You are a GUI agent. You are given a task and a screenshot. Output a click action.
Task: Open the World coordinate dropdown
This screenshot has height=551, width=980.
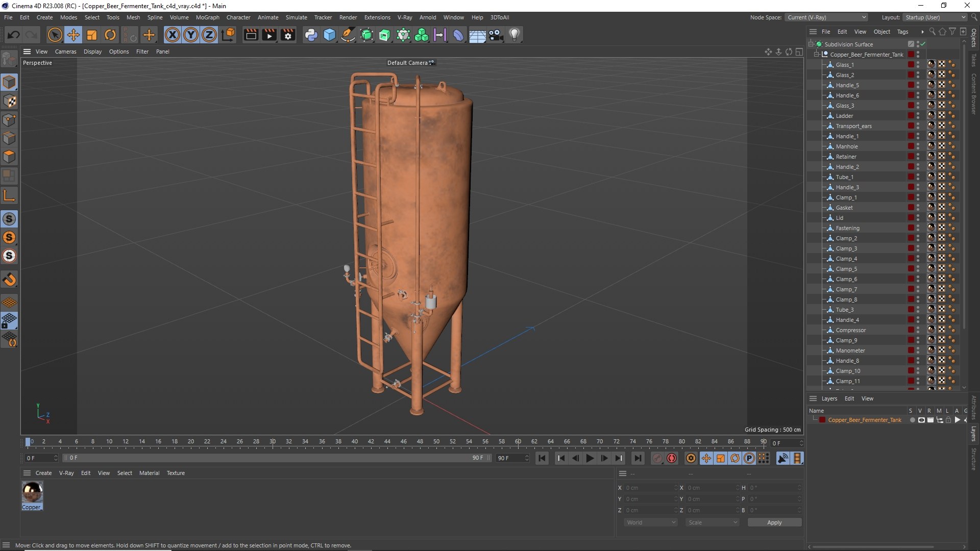[651, 522]
